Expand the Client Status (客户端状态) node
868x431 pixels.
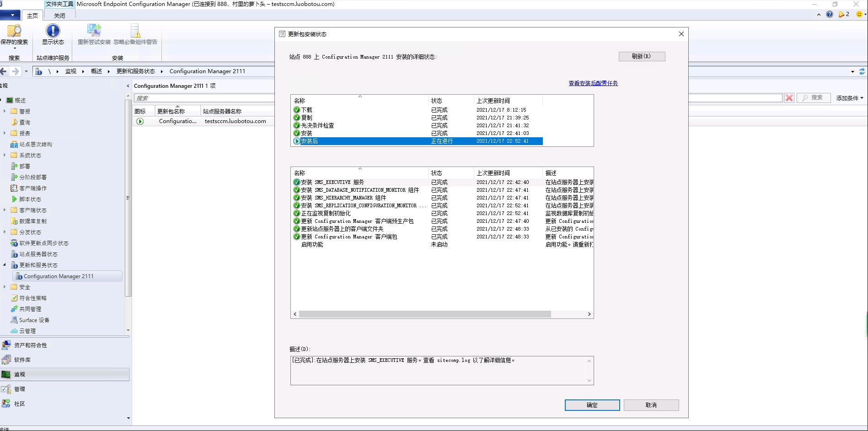coord(5,210)
